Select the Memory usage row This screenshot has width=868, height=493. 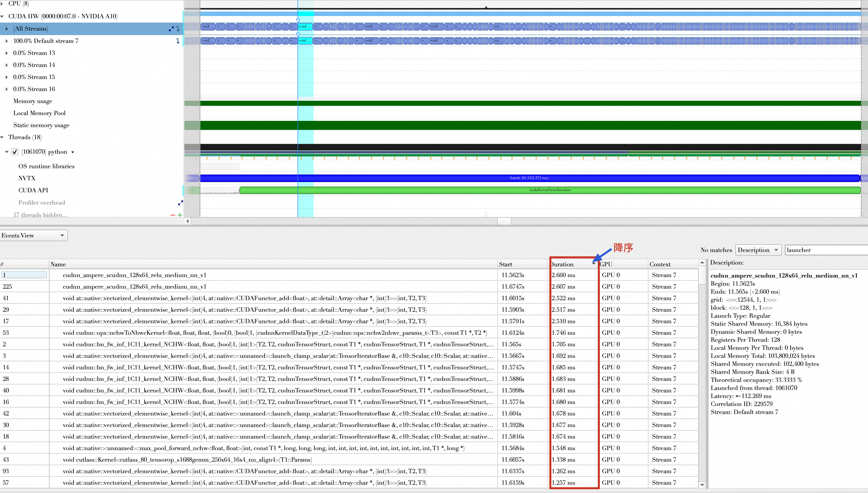coord(33,101)
